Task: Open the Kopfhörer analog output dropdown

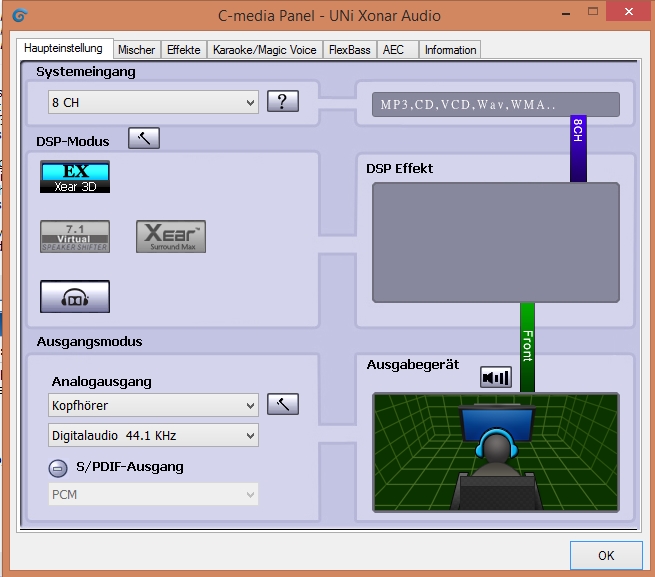Action: pos(153,405)
